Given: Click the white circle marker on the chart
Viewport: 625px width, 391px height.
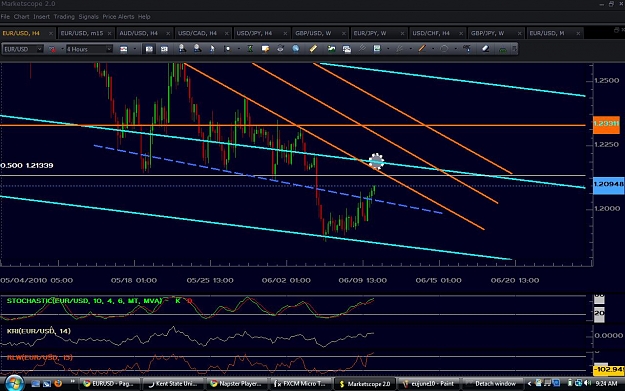Looking at the screenshot, I should 376,161.
